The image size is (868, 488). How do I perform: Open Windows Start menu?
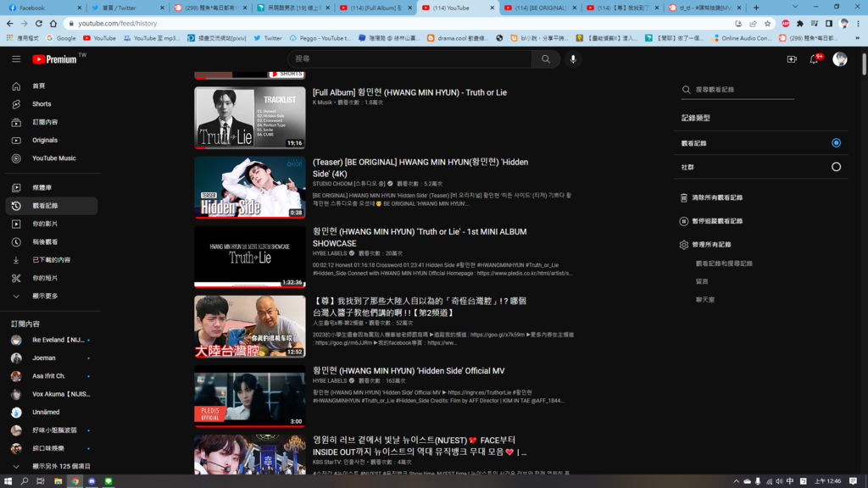pyautogui.click(x=8, y=481)
